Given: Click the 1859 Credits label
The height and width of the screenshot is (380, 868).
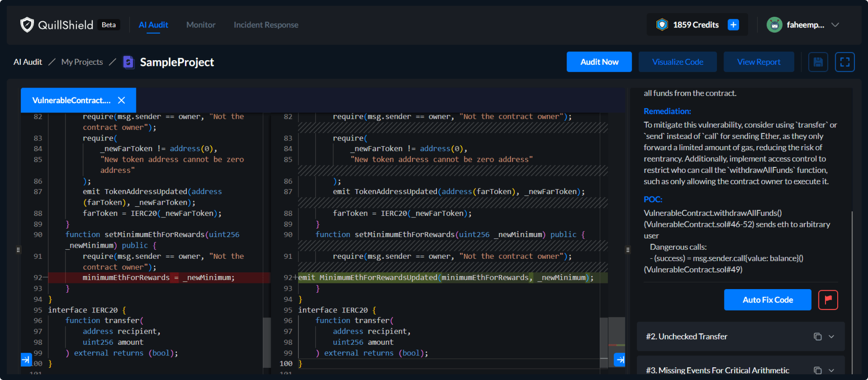Looking at the screenshot, I should click(x=696, y=25).
